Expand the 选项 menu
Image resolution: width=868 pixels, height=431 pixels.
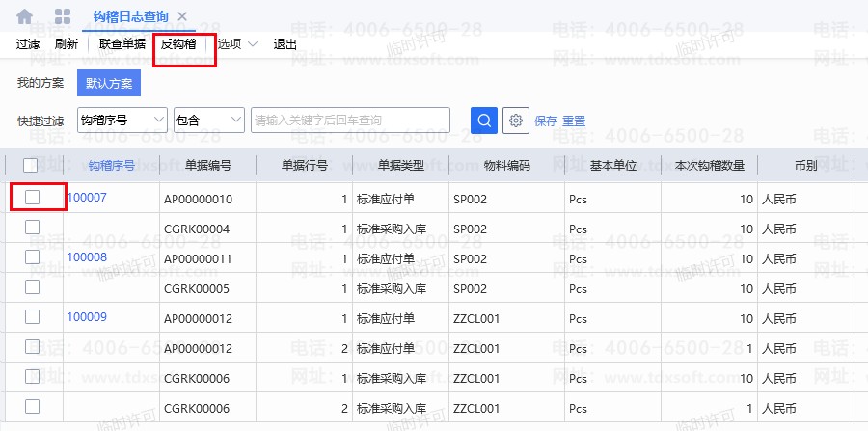pyautogui.click(x=237, y=43)
